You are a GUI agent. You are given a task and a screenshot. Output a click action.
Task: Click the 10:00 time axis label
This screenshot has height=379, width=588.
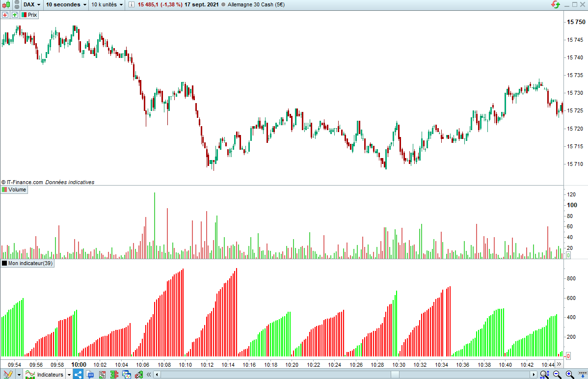click(x=79, y=364)
